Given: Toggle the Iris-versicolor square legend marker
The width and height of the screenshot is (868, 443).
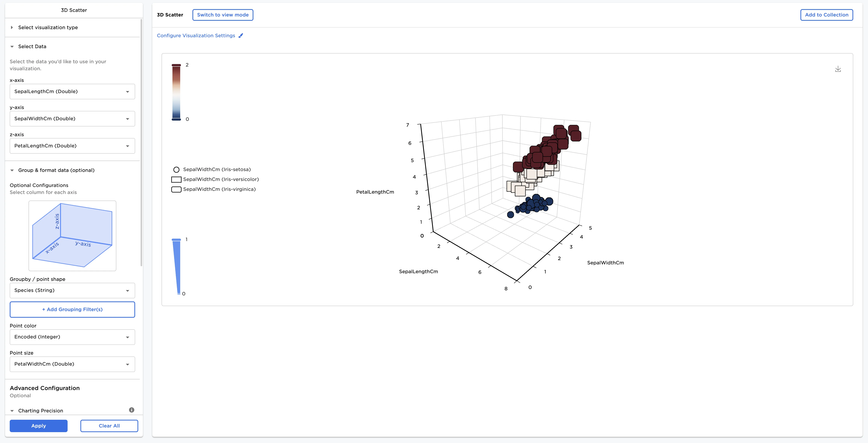Looking at the screenshot, I should [176, 179].
